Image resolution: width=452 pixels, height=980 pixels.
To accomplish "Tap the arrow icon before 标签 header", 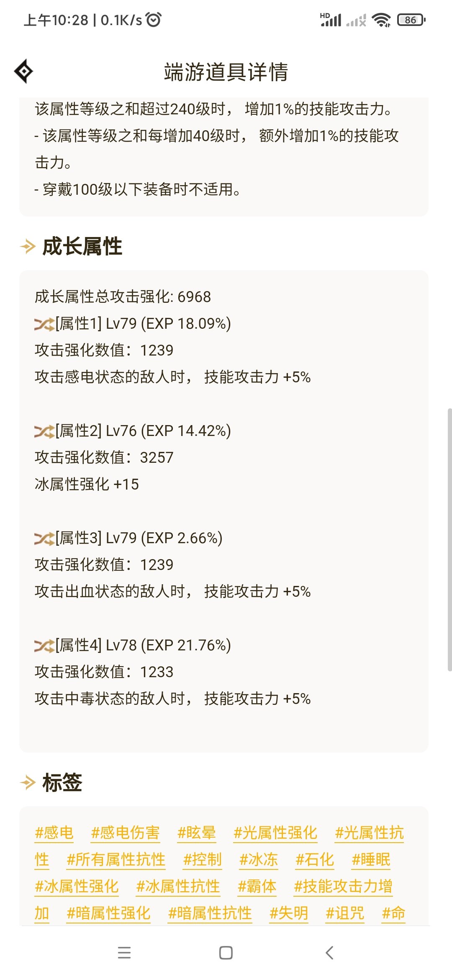I will coord(28,781).
